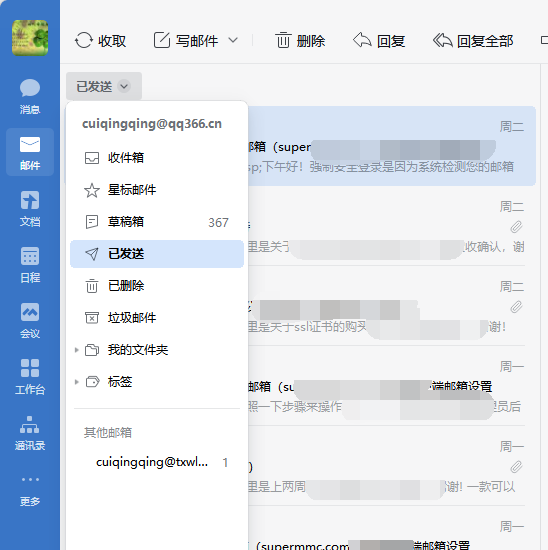Click attachment icon on 里是上两周 mail
This screenshot has height=550, width=548.
pos(516,467)
